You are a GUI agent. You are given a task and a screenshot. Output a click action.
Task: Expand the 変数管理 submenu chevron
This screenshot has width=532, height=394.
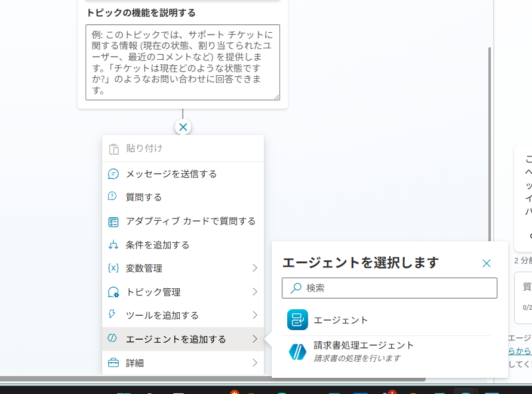click(256, 268)
